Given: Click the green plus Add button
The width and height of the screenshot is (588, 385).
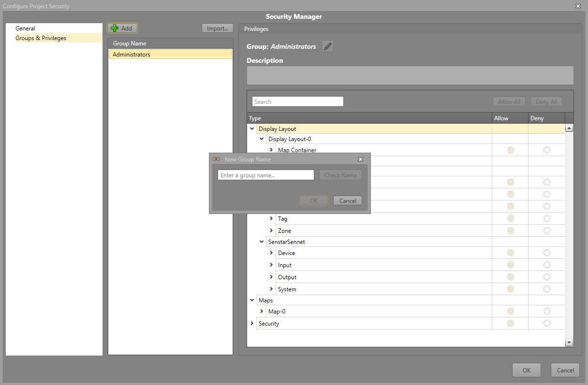Looking at the screenshot, I should point(122,29).
